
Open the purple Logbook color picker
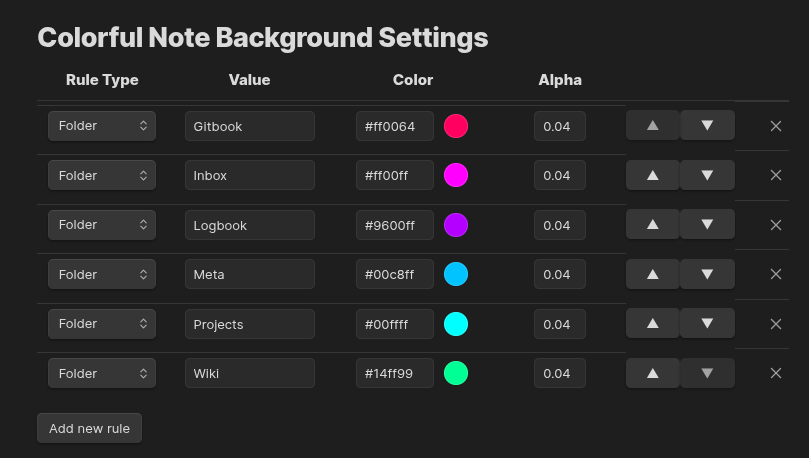coord(456,225)
